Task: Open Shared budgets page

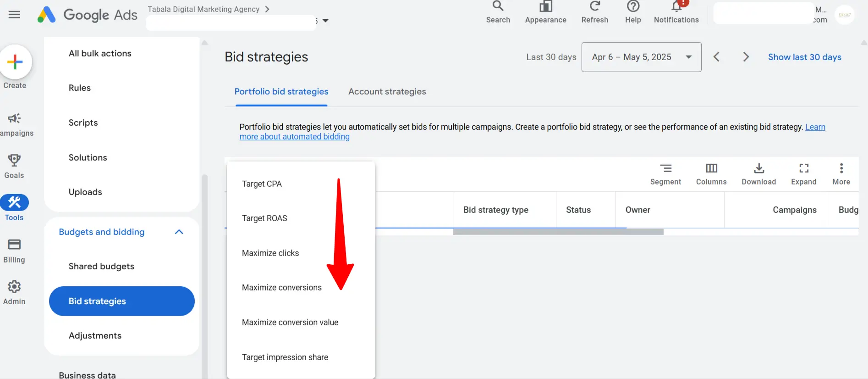Action: point(101,266)
